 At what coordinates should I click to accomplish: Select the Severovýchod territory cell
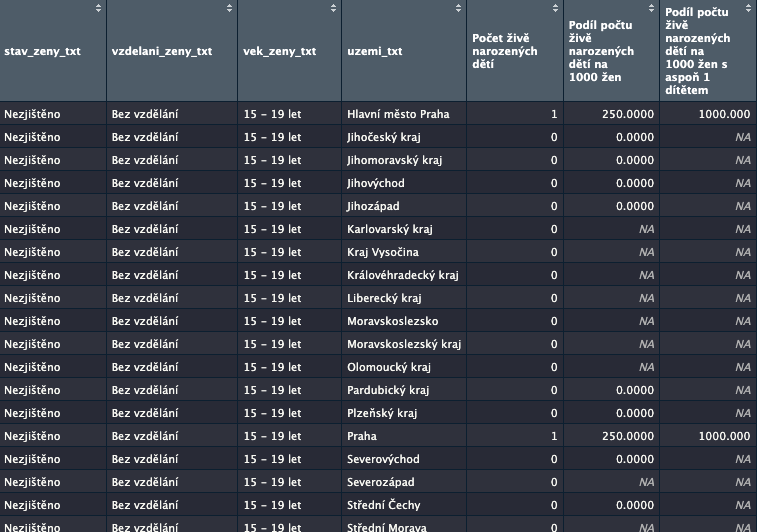(383, 459)
